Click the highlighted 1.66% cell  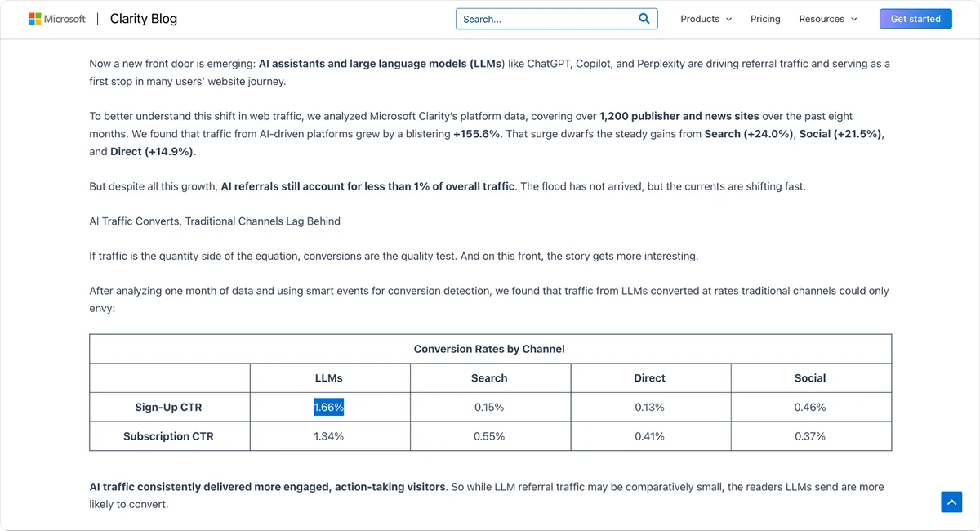coord(328,407)
